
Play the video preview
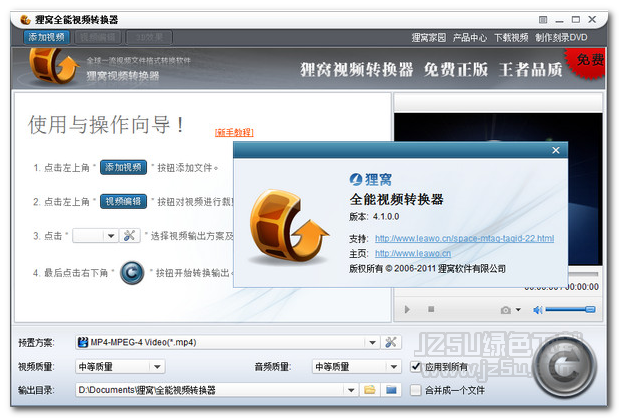click(407, 309)
